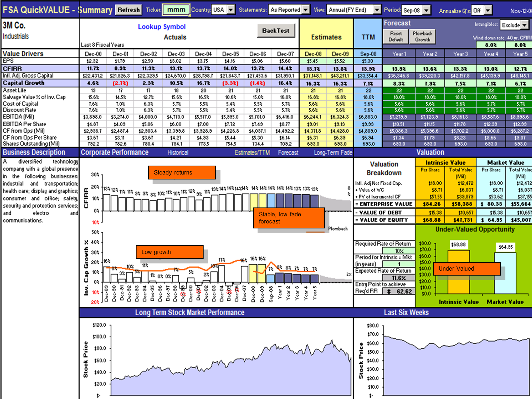The width and height of the screenshot is (532, 399).
Task: Click the Long-Term Fade label in Corporate Performance header
Action: pos(333,153)
